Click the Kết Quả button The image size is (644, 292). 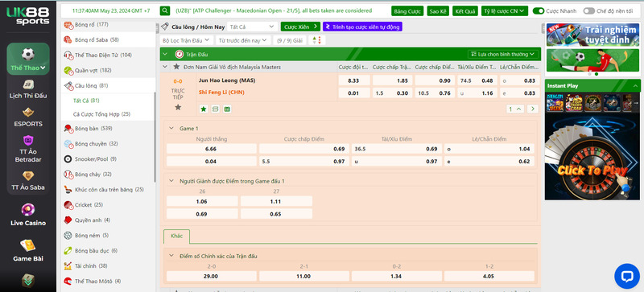coord(465,11)
